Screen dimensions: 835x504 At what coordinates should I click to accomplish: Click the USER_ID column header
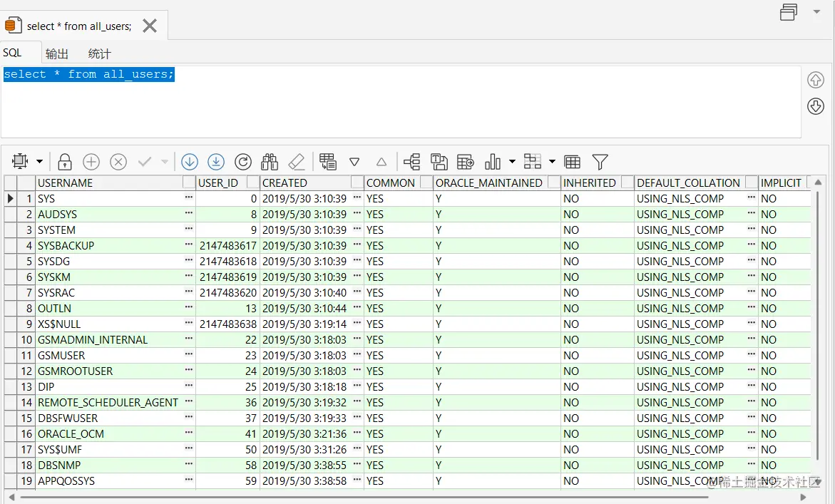(x=222, y=182)
